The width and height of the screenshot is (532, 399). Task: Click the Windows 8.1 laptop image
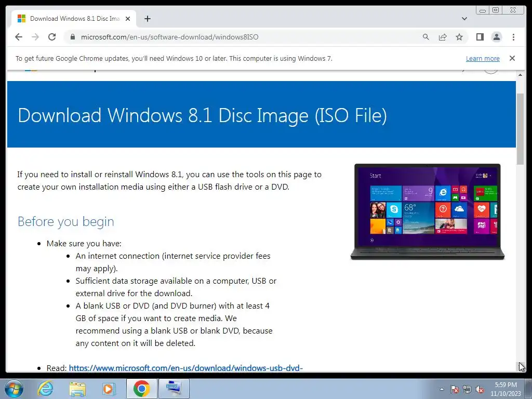[427, 212]
